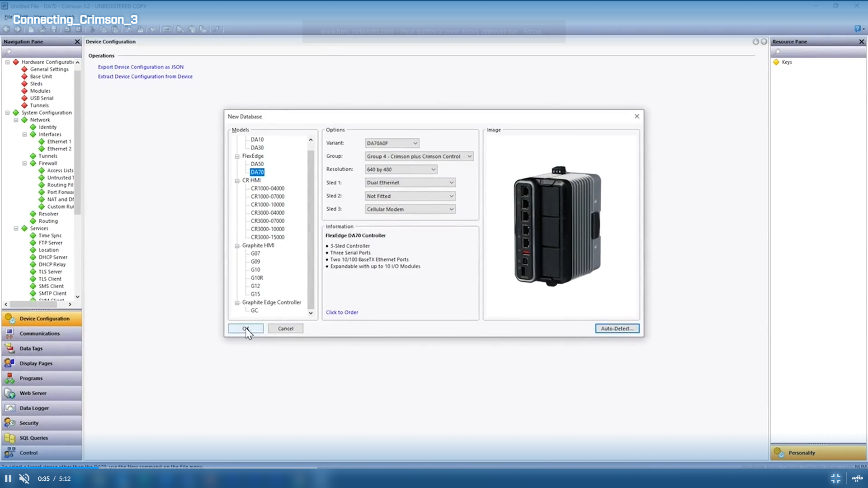Image resolution: width=868 pixels, height=488 pixels.
Task: Open the Sled 1 dropdown
Action: (410, 183)
